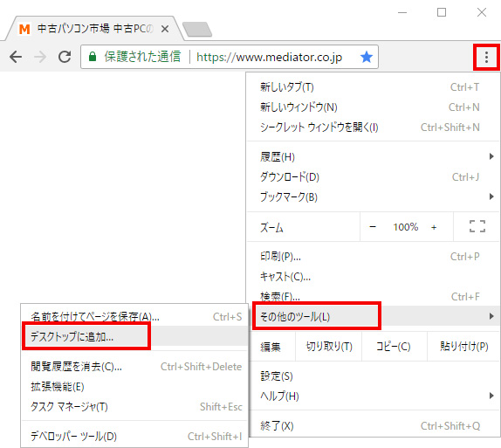This screenshot has height=448, width=501.
Task: Choose 終了(X) to quit Chrome
Action: (x=373, y=426)
